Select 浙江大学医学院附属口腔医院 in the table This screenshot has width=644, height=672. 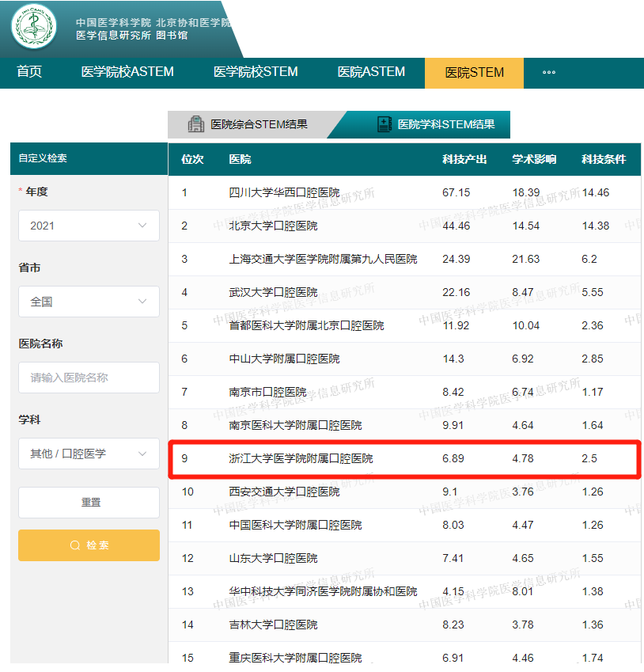[x=301, y=458]
